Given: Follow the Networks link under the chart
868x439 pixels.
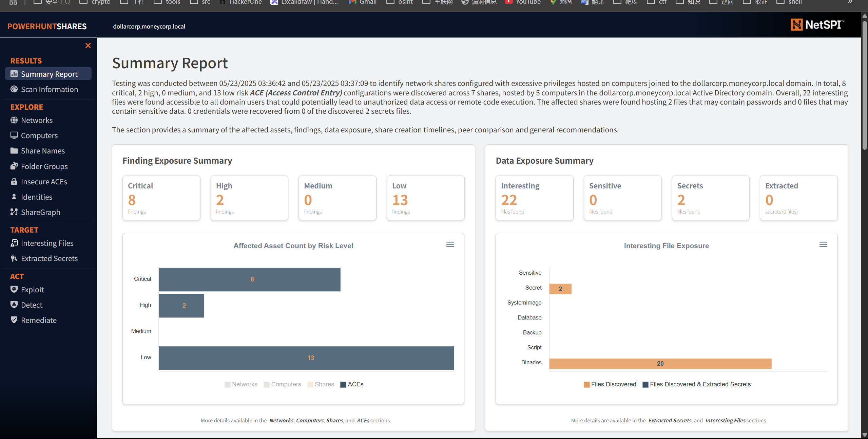Looking at the screenshot, I should [x=281, y=420].
